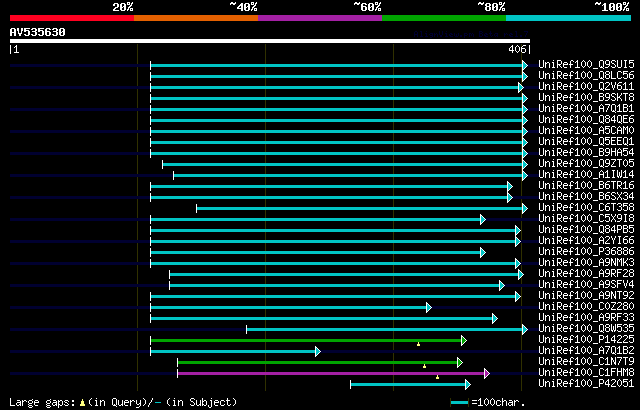This screenshot has width=640, height=410.
Task: Click the UniRef100_Q9SUI5 hit label
Action: click(586, 64)
